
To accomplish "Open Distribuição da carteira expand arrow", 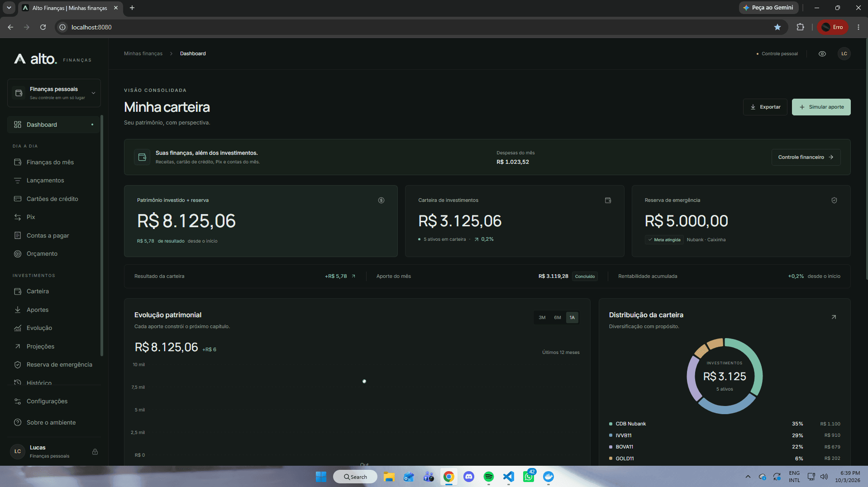I will [834, 317].
